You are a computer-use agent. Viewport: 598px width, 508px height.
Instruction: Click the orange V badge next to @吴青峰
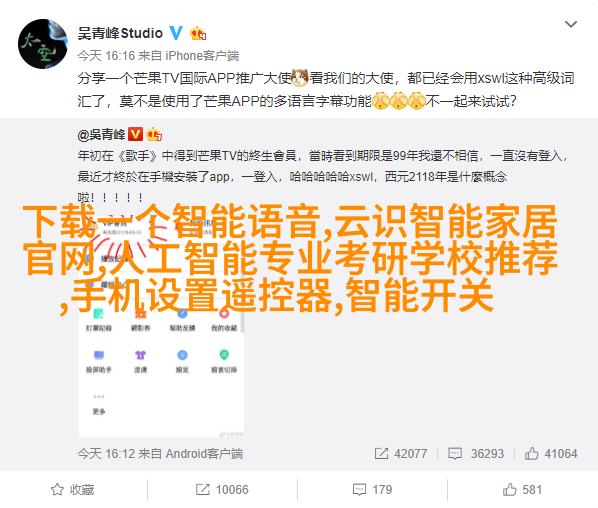pos(135,134)
